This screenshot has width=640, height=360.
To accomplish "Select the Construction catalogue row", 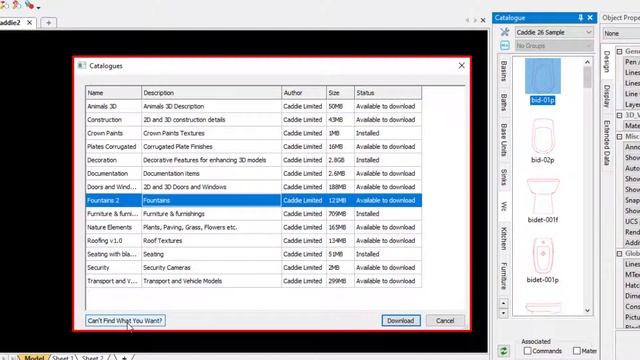I will (x=253, y=120).
